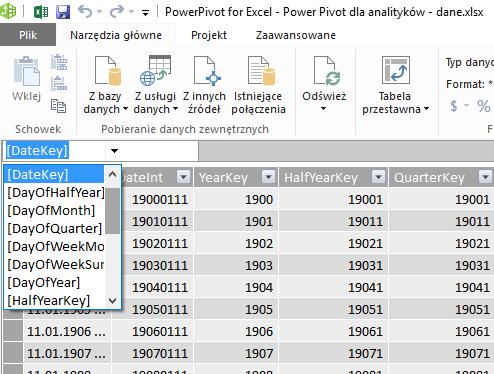Open HalfYearKey column filter dropdown
Viewport: 494px width, 374px height.
tap(378, 177)
